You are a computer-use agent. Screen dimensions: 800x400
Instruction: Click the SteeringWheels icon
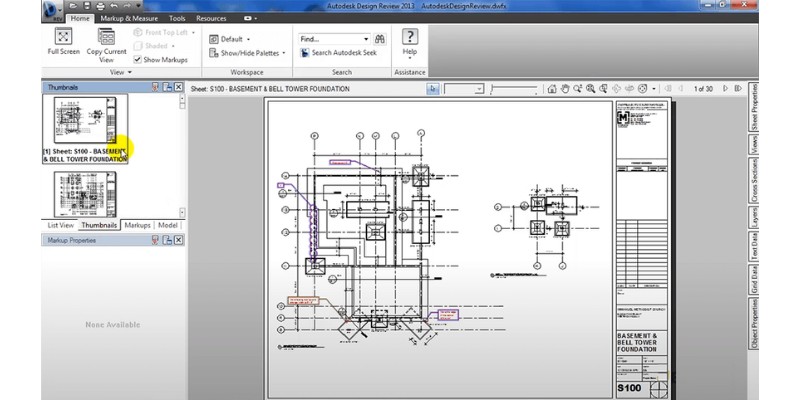pos(643,89)
